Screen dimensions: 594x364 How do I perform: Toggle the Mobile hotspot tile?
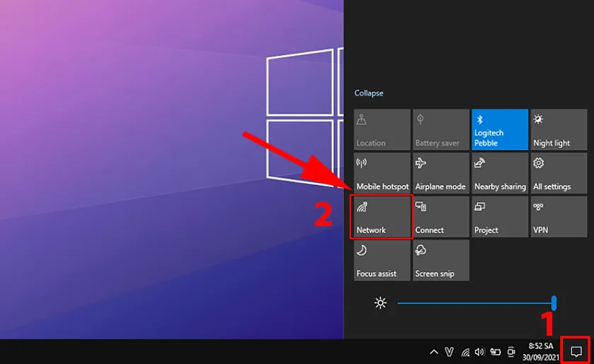click(x=382, y=173)
